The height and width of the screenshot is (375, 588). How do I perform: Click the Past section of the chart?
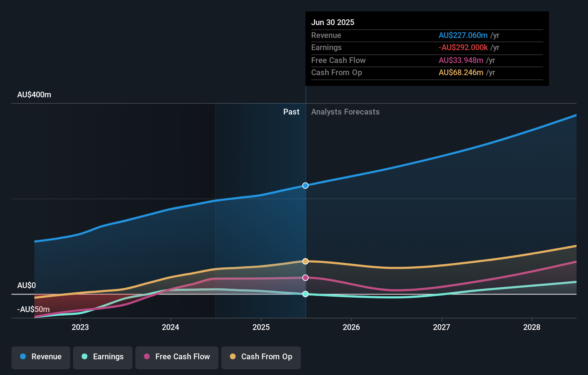tap(291, 112)
